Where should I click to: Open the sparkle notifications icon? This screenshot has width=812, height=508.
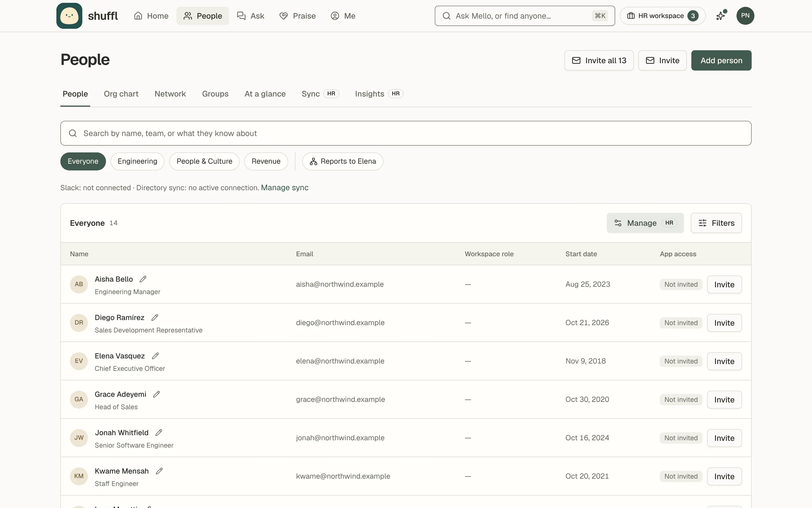(x=720, y=16)
